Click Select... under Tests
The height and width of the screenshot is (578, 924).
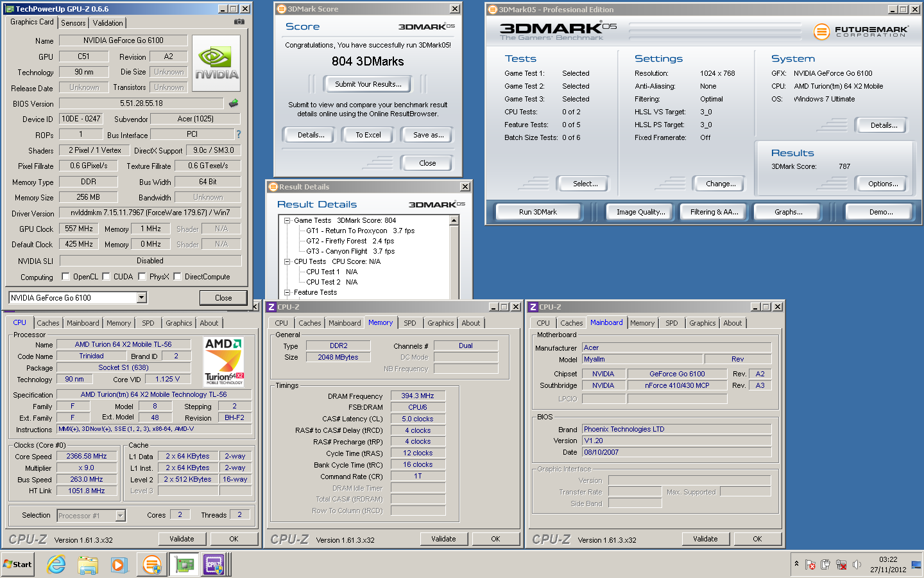(585, 184)
